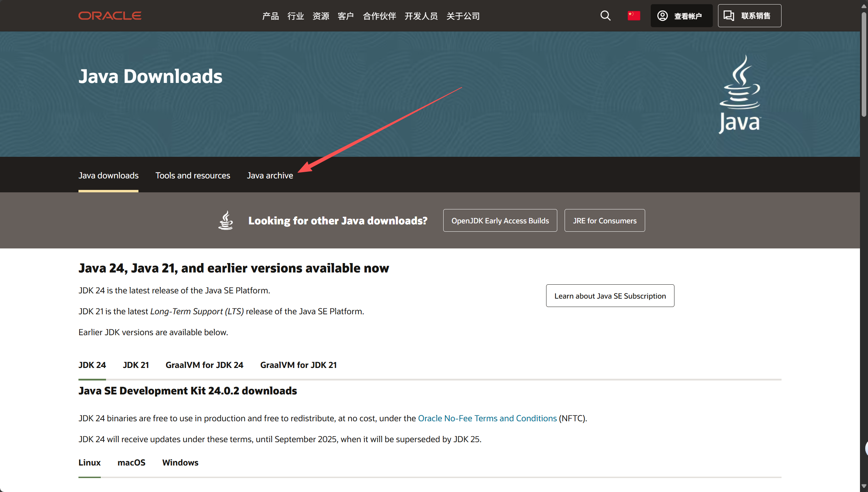
Task: Click JRE for Consumers button
Action: click(x=604, y=221)
